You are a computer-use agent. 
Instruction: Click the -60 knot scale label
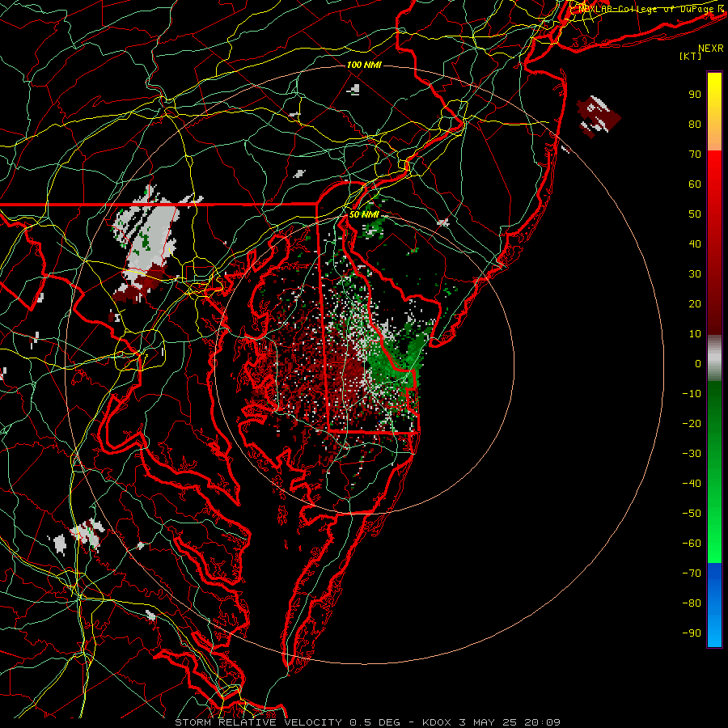pos(692,544)
